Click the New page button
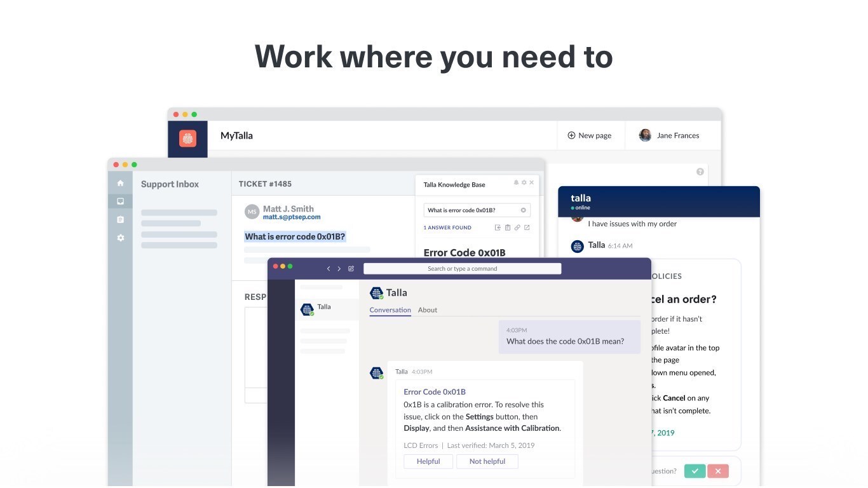Viewport: 868px width, 488px height. pos(589,135)
